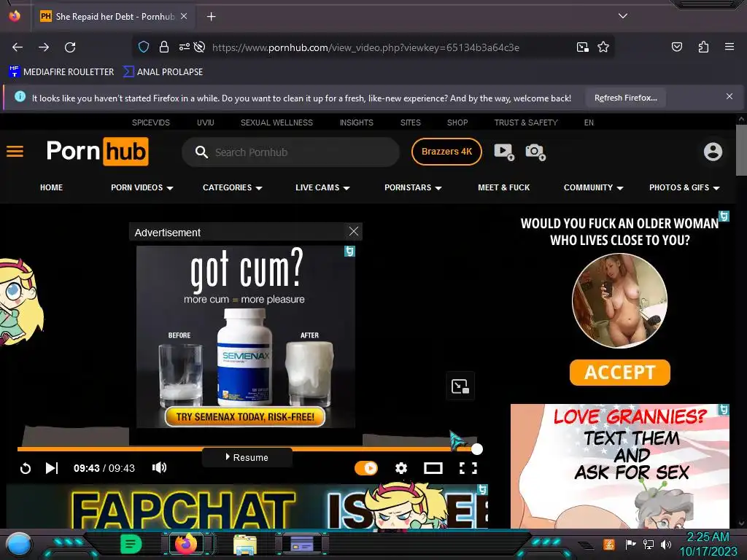The width and height of the screenshot is (747, 560).
Task: Open the SEXUAL WELLNESS top link
Action: pos(276,122)
